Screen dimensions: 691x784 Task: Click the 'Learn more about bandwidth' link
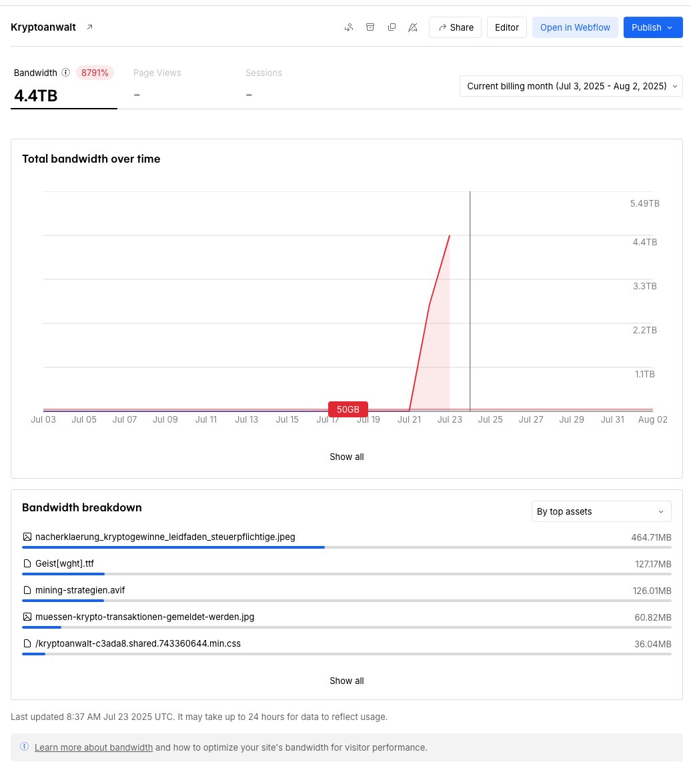coord(93,747)
